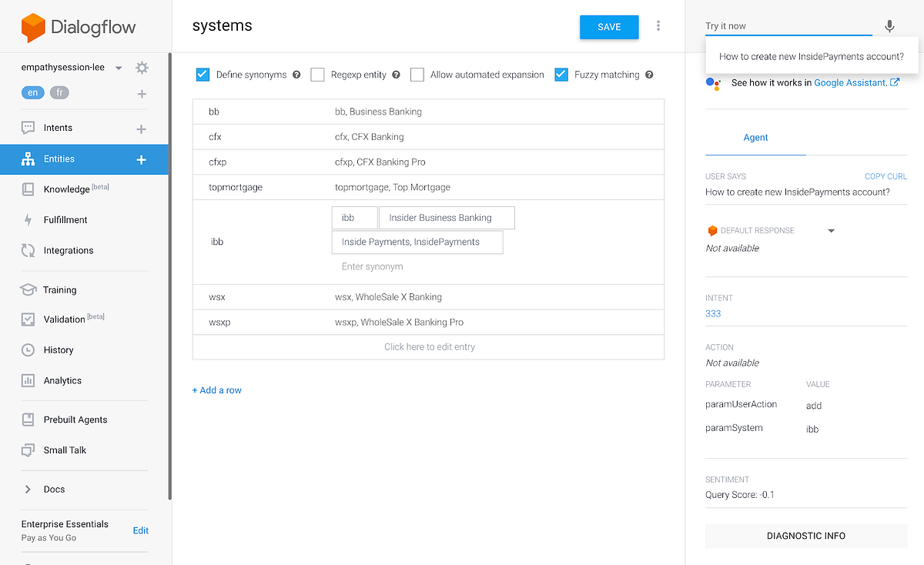Enable Allow automated expansion checkbox
Screen dimensions: 924x565
(417, 75)
